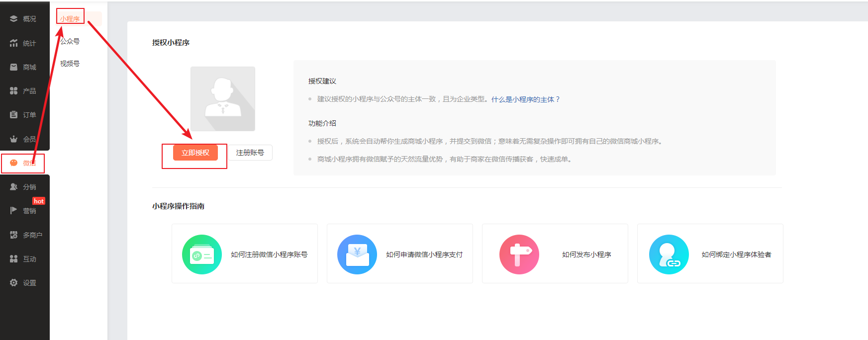The width and height of the screenshot is (868, 340).
Task: Click the red hot badge on 营销
Action: point(39,201)
